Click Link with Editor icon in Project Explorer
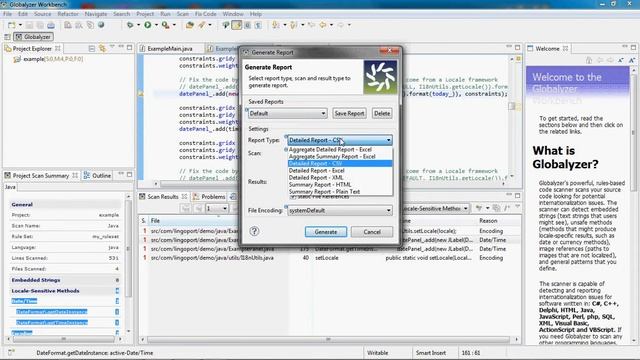This screenshot has height=360, width=640. [x=102, y=49]
